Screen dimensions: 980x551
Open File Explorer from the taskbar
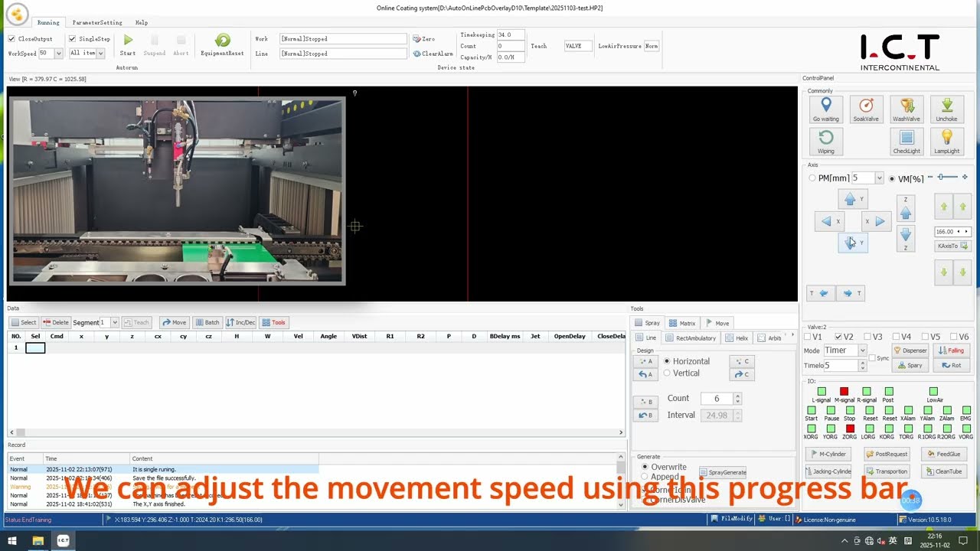pyautogui.click(x=38, y=541)
